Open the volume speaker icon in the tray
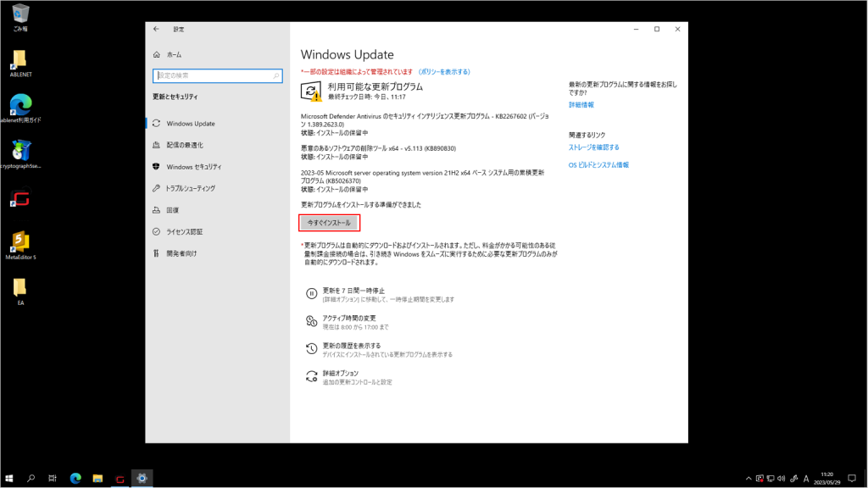Image resolution: width=868 pixels, height=488 pixels. 781,479
